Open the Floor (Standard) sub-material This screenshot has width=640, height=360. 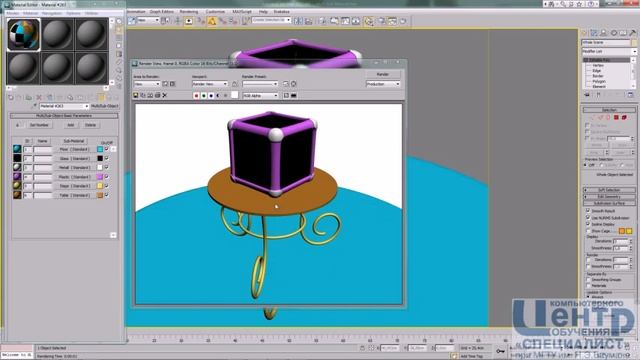coord(74,149)
